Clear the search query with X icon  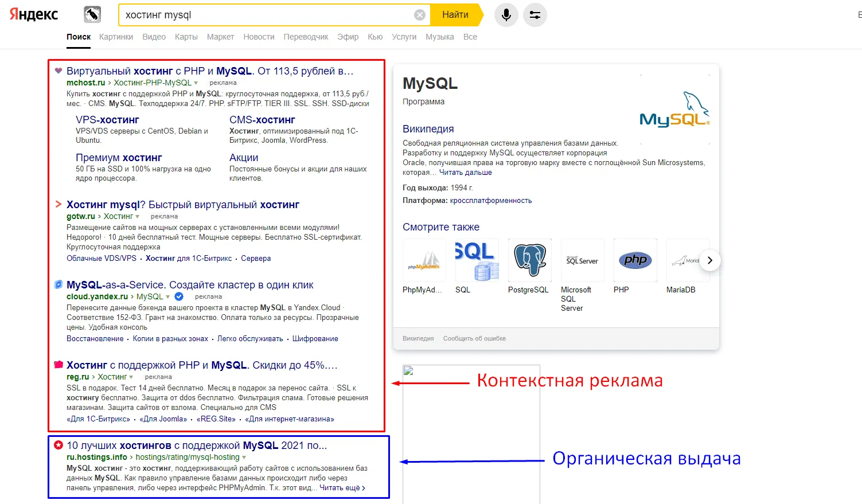[420, 15]
